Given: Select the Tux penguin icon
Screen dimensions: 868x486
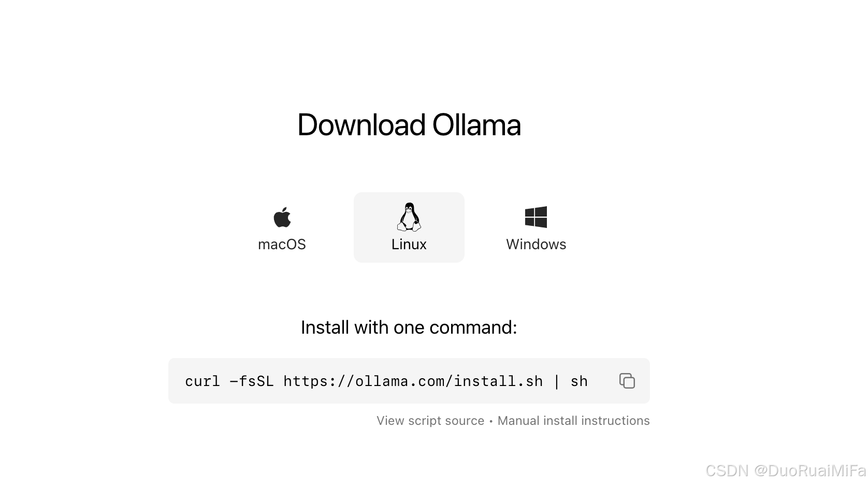Looking at the screenshot, I should click(409, 217).
